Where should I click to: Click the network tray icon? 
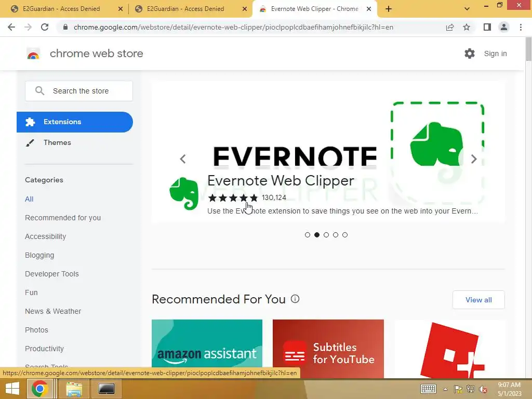click(x=471, y=389)
